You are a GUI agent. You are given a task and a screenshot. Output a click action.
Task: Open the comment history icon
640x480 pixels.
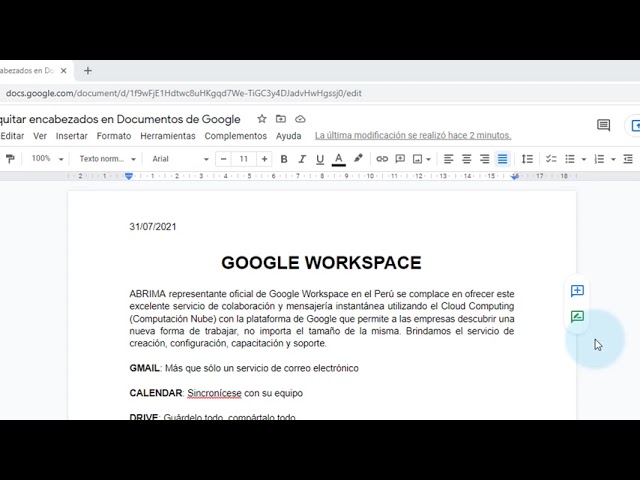[603, 125]
